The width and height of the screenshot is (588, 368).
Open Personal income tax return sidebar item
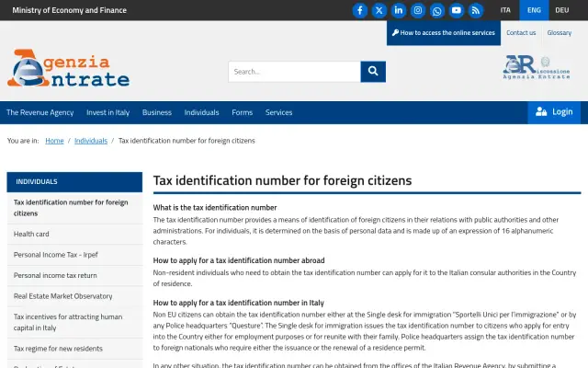coord(74,275)
